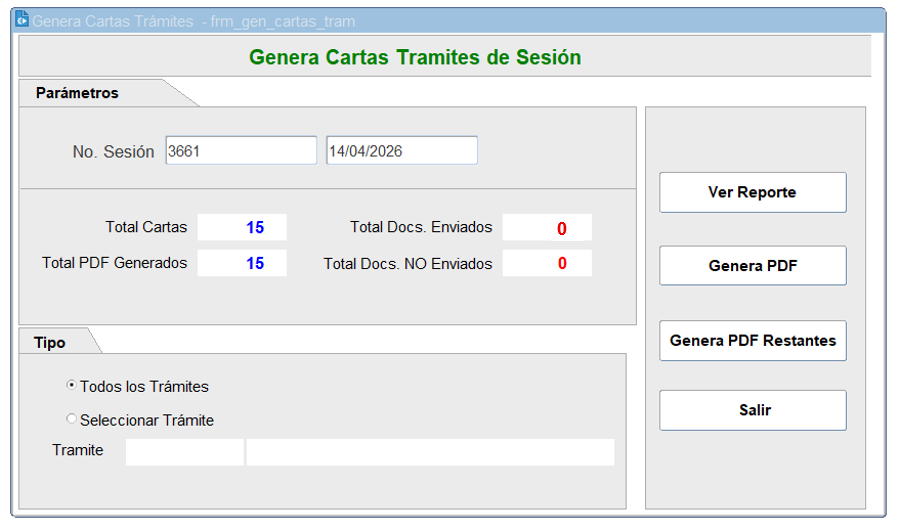
Task: Focus the No. Sesión number field
Action: [241, 151]
